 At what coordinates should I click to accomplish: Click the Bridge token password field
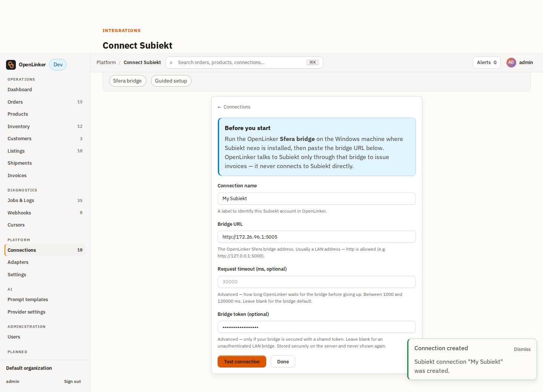tap(317, 327)
